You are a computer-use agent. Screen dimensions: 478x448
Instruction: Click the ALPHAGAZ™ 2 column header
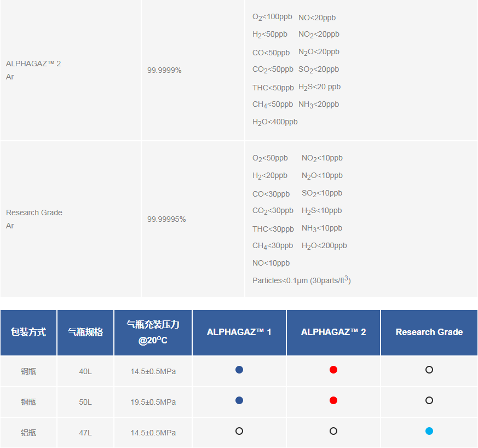coord(333,332)
